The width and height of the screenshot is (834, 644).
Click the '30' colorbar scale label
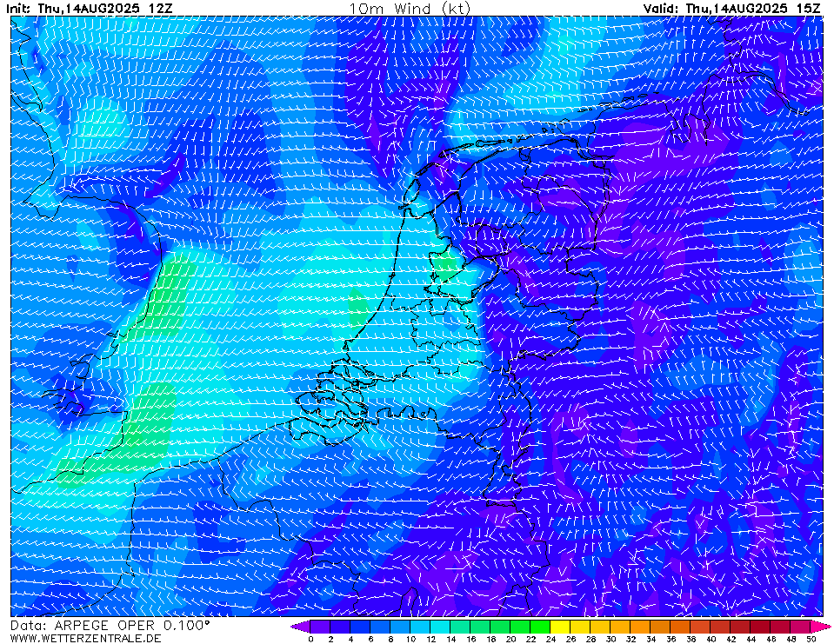[610, 639]
